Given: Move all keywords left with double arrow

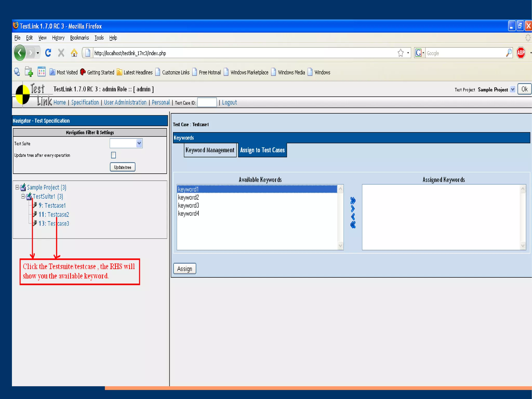Looking at the screenshot, I should pos(353,225).
